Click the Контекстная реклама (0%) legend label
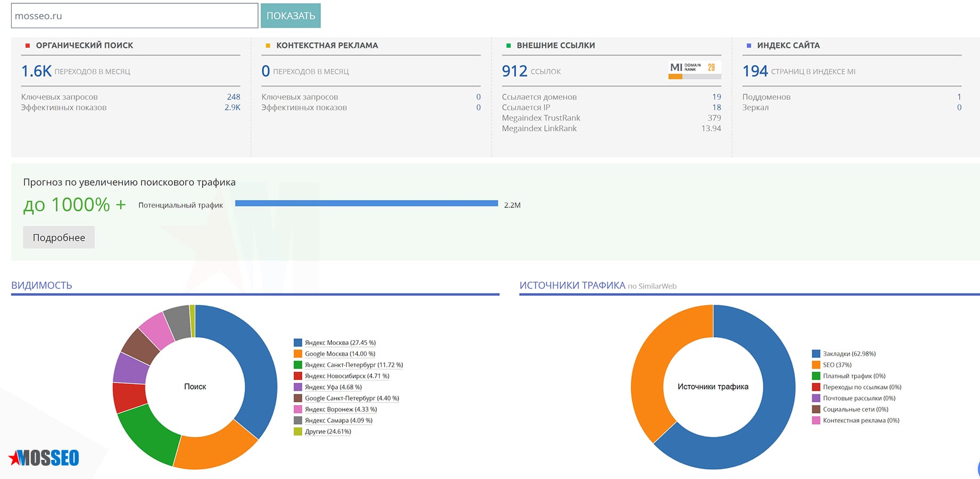This screenshot has height=479, width=980. pos(861,420)
